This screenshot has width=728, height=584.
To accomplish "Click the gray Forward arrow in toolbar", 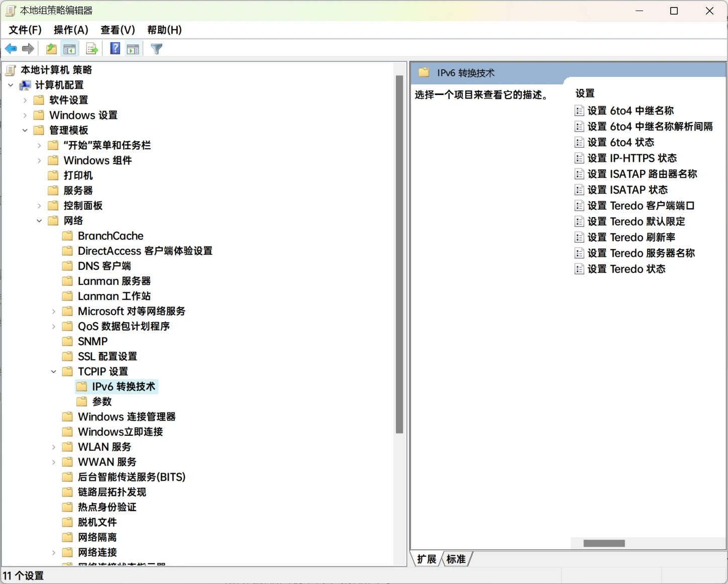I will [x=28, y=49].
